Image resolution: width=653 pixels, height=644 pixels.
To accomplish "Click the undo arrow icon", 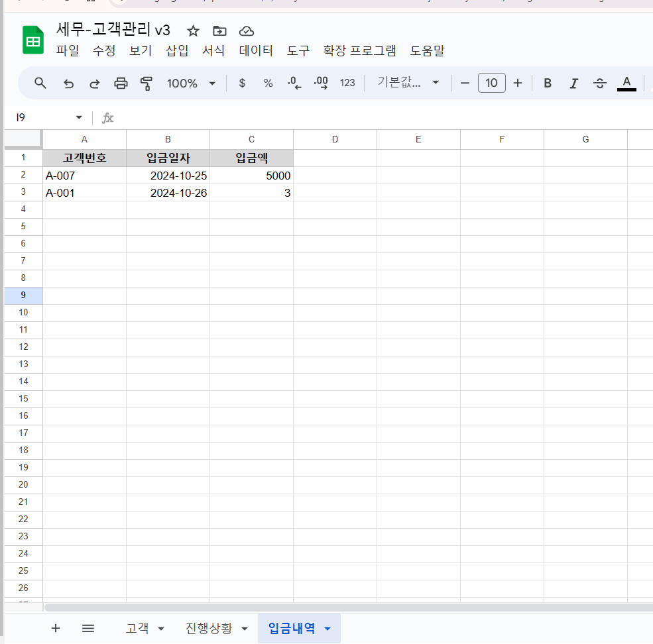I will click(68, 83).
